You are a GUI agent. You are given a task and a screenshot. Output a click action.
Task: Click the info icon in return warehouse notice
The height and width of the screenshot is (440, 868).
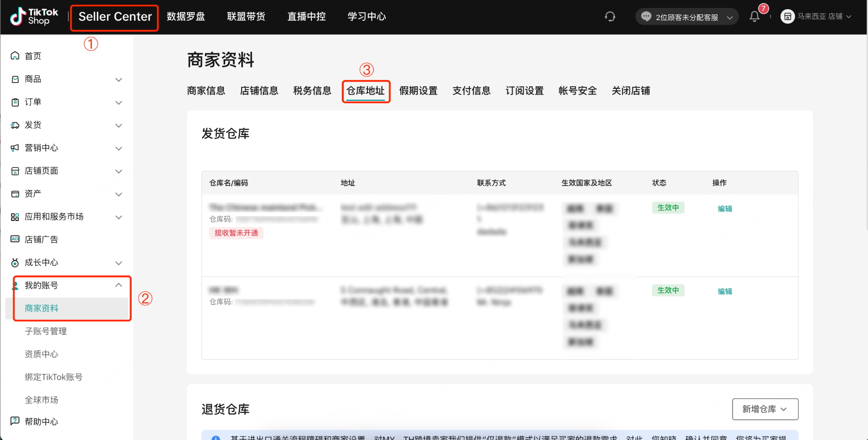[216, 438]
